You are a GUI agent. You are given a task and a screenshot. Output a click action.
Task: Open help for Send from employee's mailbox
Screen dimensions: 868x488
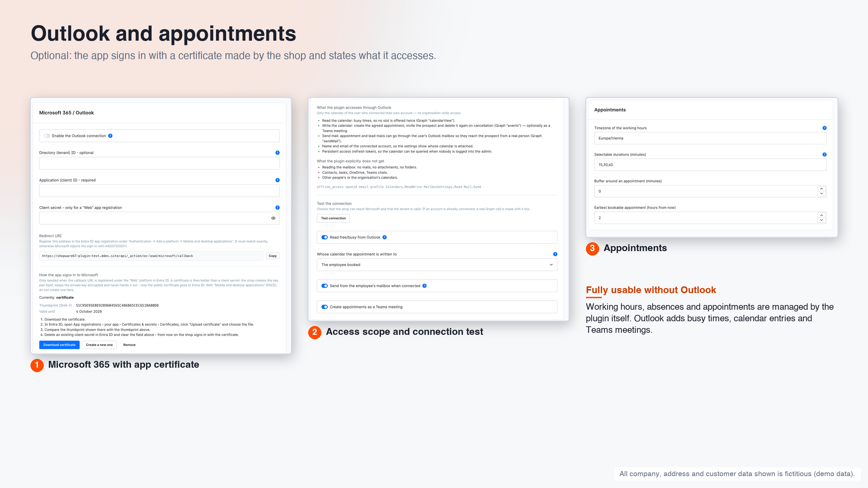click(x=425, y=286)
